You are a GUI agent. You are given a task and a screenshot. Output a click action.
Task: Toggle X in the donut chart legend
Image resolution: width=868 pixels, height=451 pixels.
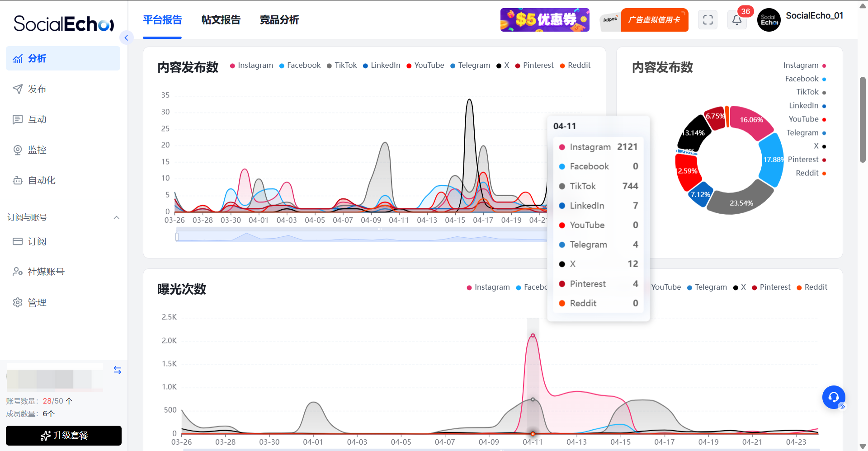[x=820, y=146]
